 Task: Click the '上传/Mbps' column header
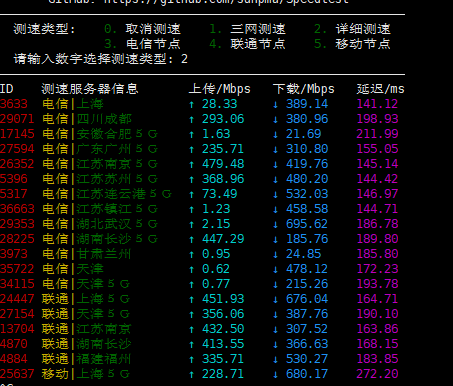[x=220, y=89]
